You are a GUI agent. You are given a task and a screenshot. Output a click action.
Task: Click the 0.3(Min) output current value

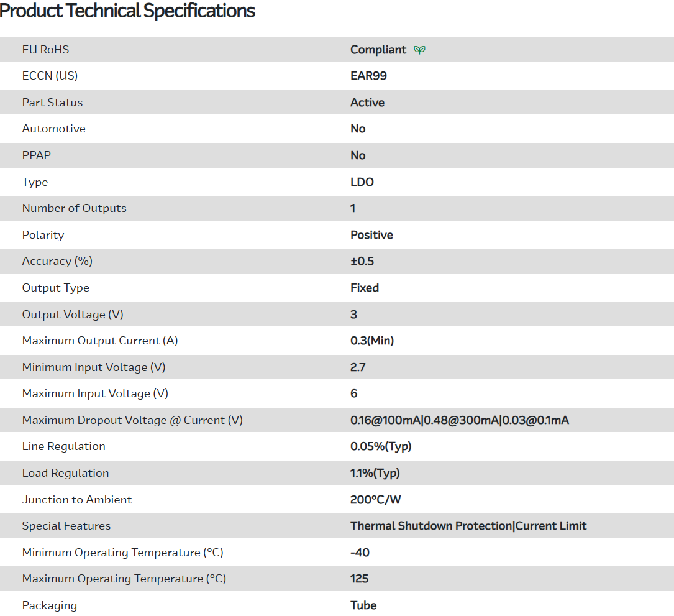tap(372, 341)
